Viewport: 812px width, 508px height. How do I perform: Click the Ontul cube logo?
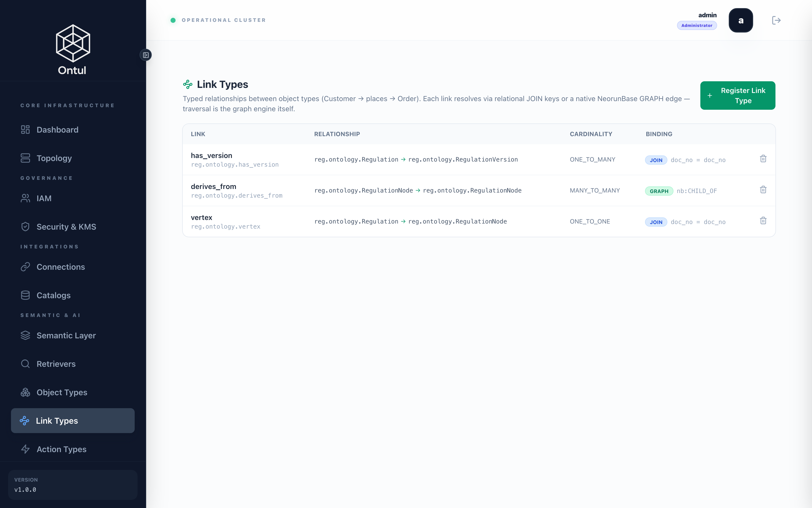coord(73,43)
